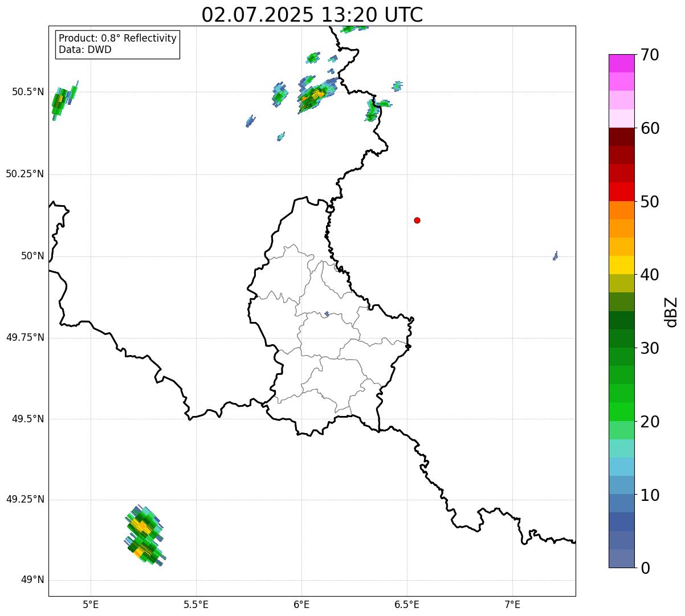
Task: Click the "Data: DWD" label
Action: [x=85, y=50]
